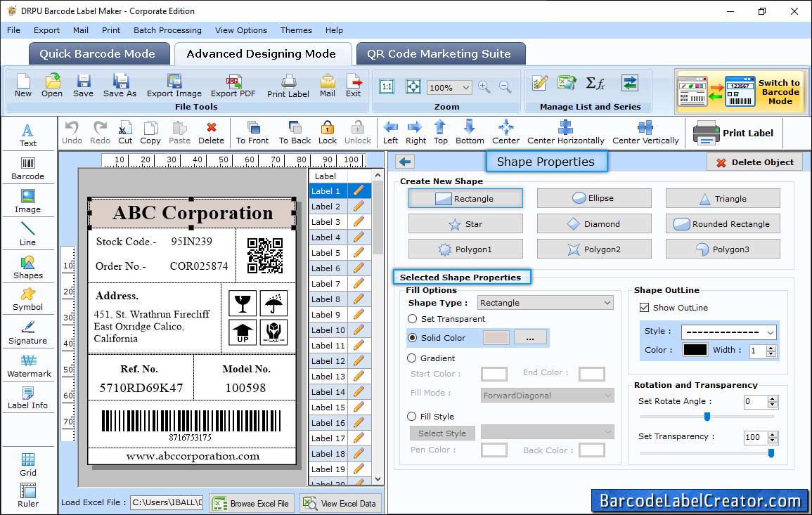Open the Watermark tool
The width and height of the screenshot is (812, 515).
click(x=28, y=365)
